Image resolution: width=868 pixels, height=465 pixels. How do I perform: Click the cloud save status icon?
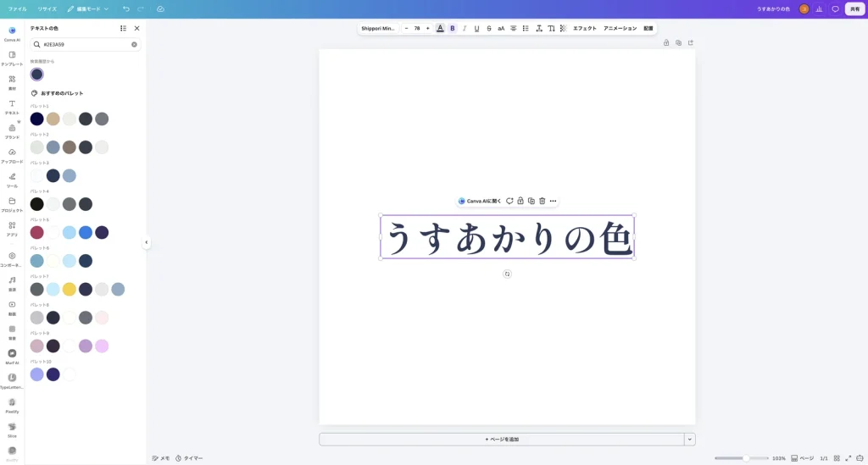(160, 8)
